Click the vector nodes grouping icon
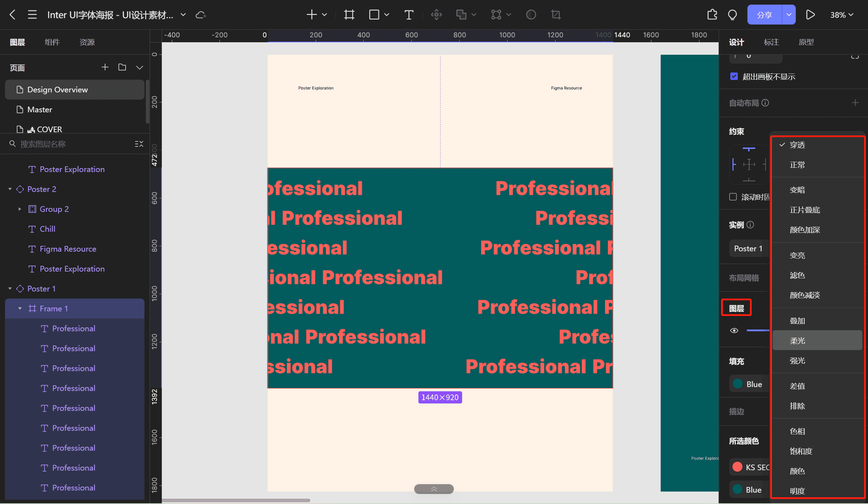Image resolution: width=868 pixels, height=504 pixels. [496, 15]
